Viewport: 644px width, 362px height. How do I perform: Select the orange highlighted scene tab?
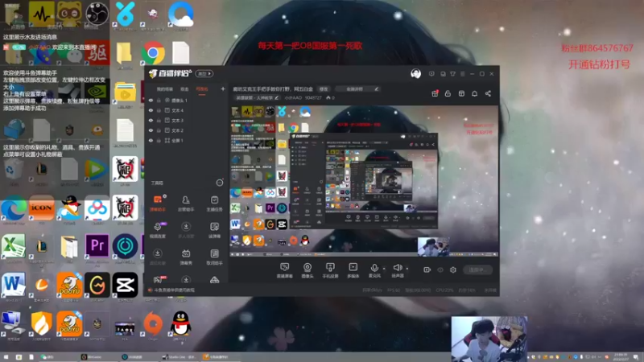[x=202, y=89]
